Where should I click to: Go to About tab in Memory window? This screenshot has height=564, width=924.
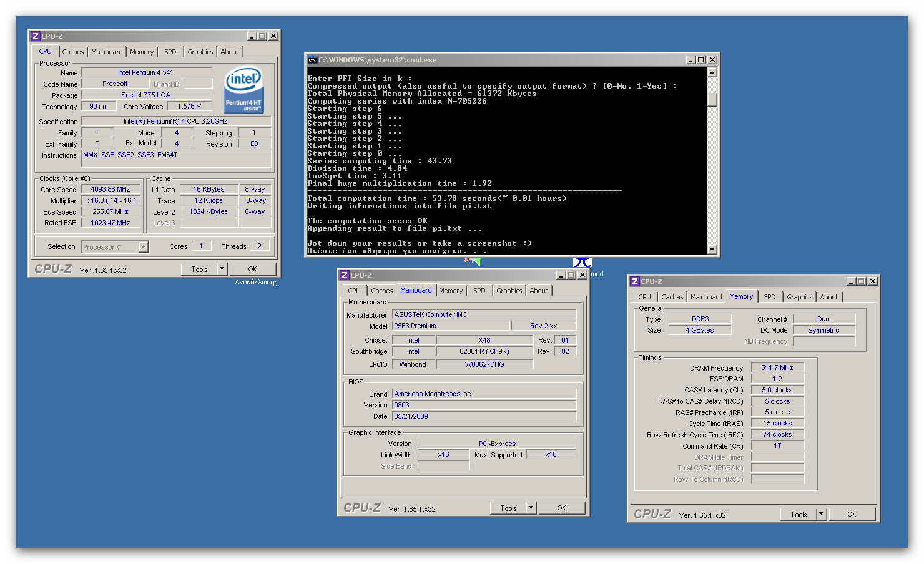(x=829, y=297)
